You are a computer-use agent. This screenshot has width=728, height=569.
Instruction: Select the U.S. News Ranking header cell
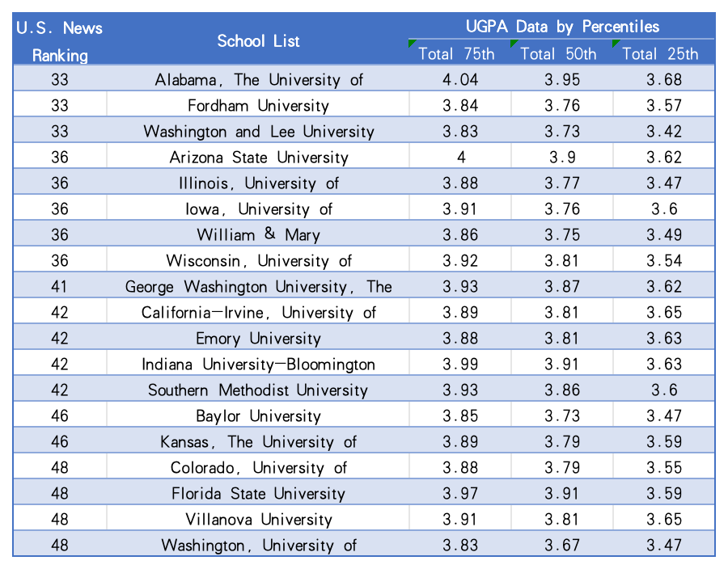click(x=60, y=41)
